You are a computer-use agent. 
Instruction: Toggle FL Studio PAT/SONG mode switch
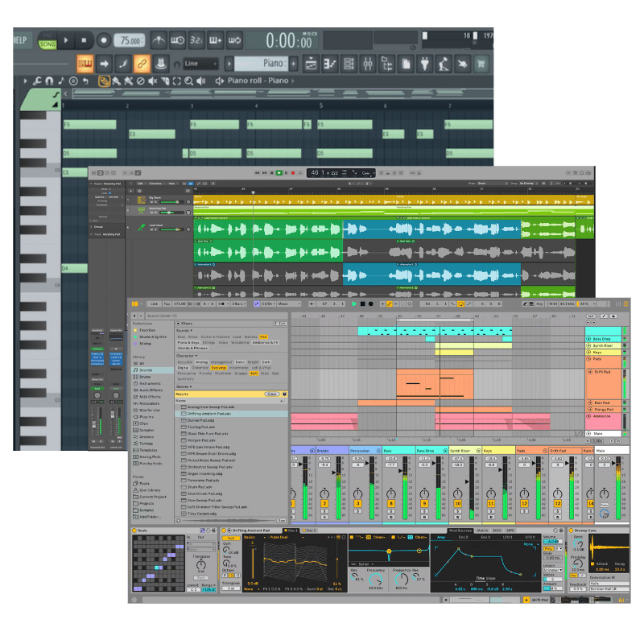tap(47, 41)
